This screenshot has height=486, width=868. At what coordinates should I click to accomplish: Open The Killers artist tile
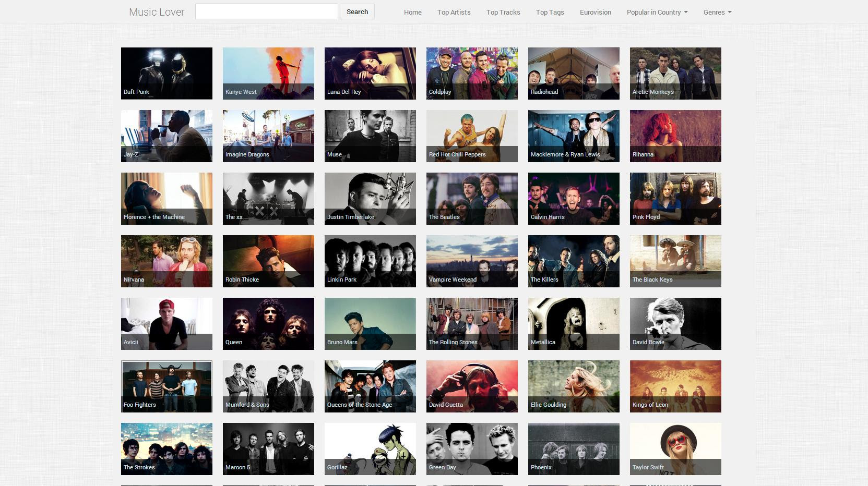tap(574, 261)
